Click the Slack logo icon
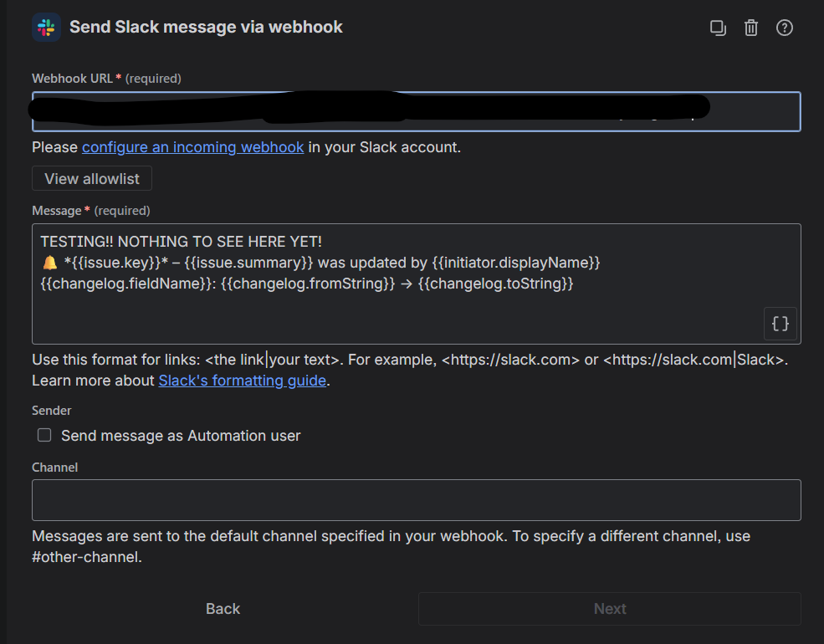The image size is (824, 644). point(46,28)
